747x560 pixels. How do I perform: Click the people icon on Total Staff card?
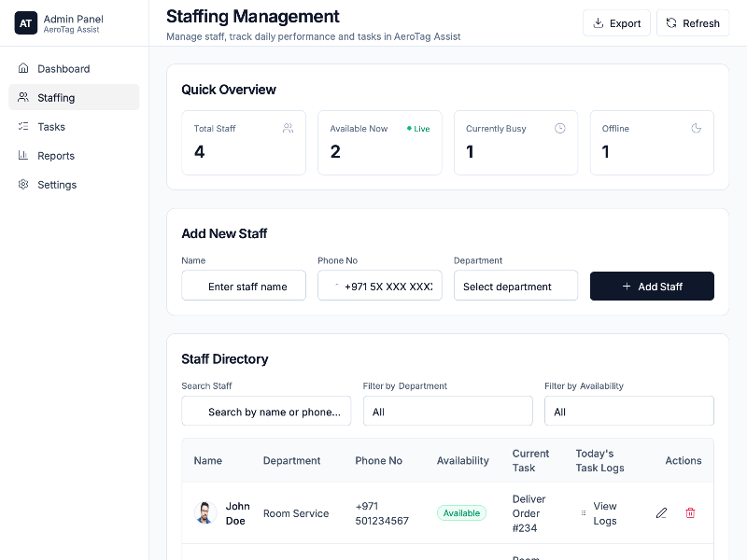(288, 129)
